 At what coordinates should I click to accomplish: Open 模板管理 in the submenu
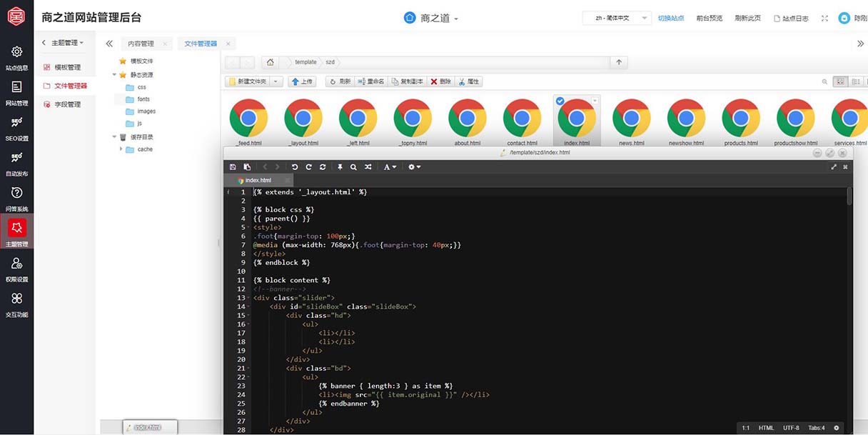(x=68, y=67)
